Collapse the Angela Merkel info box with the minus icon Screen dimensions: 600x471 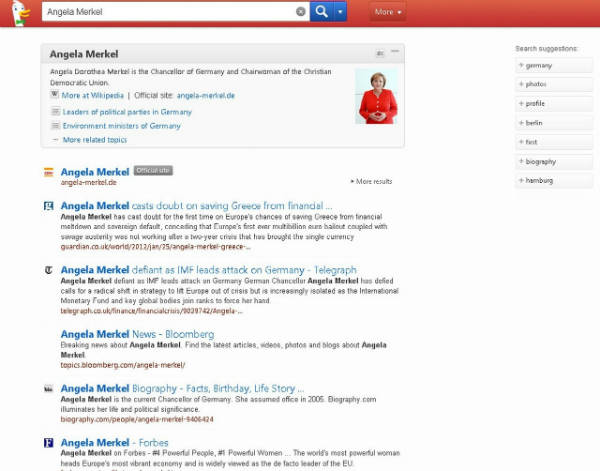coord(395,52)
